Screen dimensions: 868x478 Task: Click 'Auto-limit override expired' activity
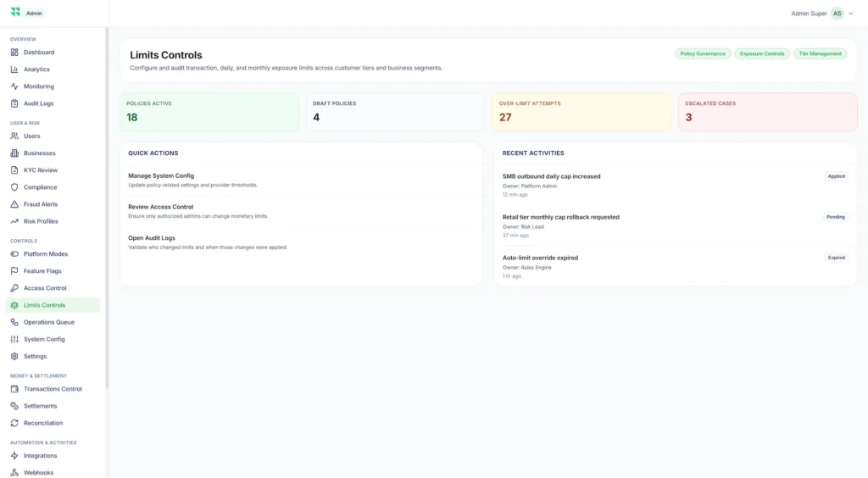540,258
